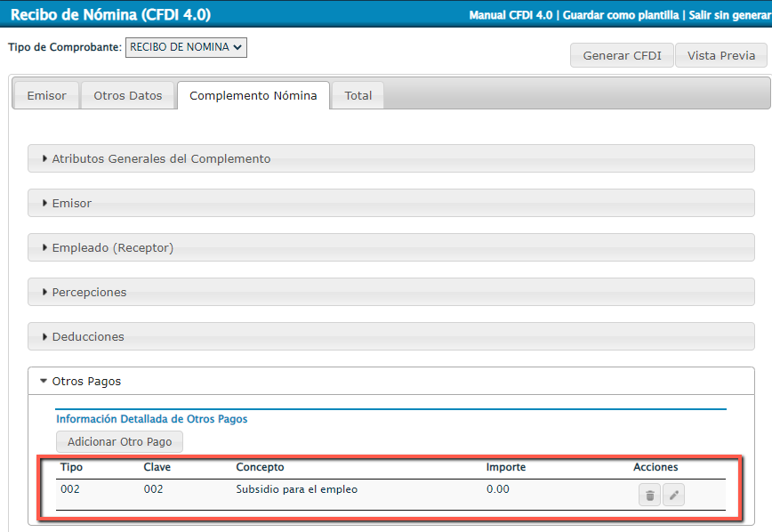772x532 pixels.
Task: Expand the Empleado (Receptor) section
Action: (x=112, y=247)
